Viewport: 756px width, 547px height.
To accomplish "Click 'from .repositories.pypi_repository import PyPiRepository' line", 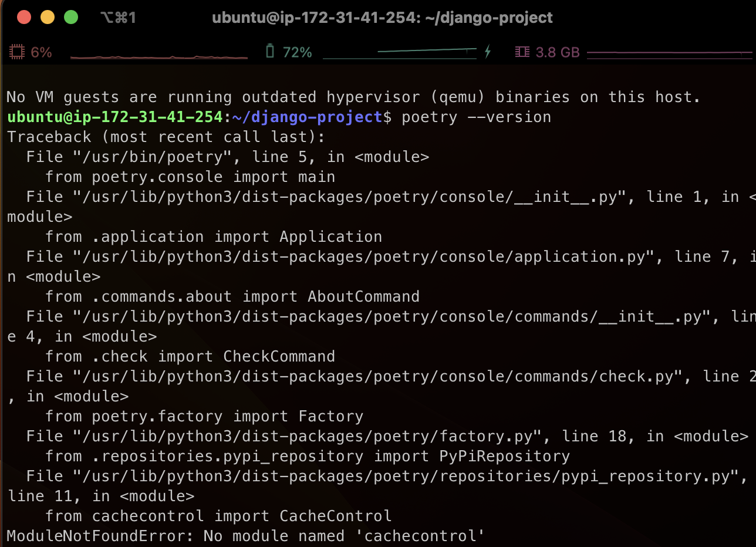I will click(308, 456).
